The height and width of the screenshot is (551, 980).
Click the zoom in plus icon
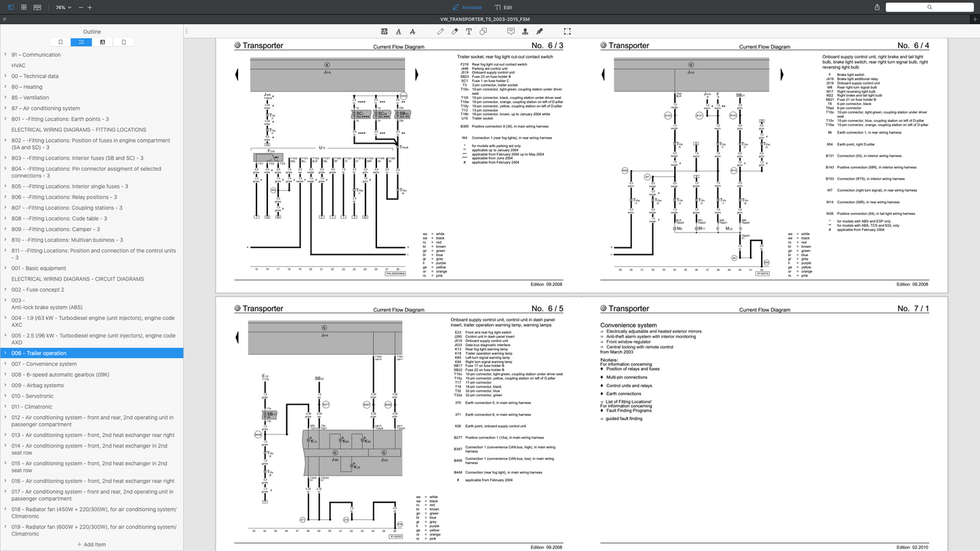pos(90,7)
